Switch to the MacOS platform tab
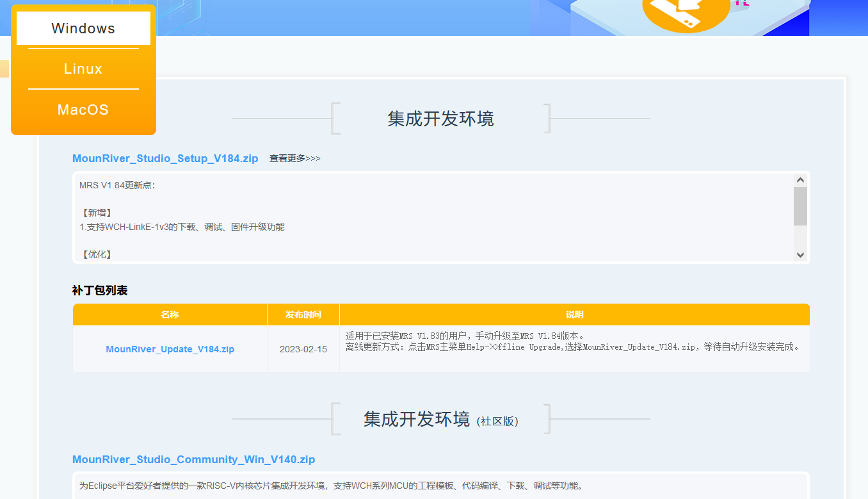This screenshot has height=499, width=868. 83,110
